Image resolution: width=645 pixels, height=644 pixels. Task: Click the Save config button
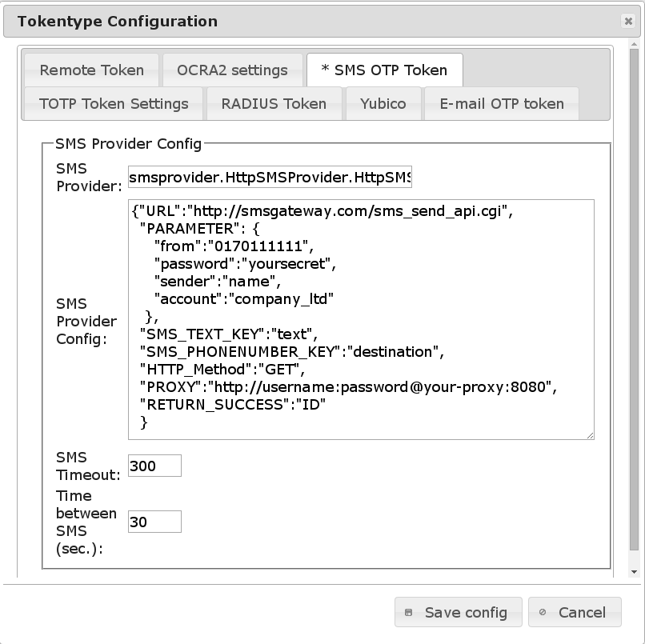point(459,612)
